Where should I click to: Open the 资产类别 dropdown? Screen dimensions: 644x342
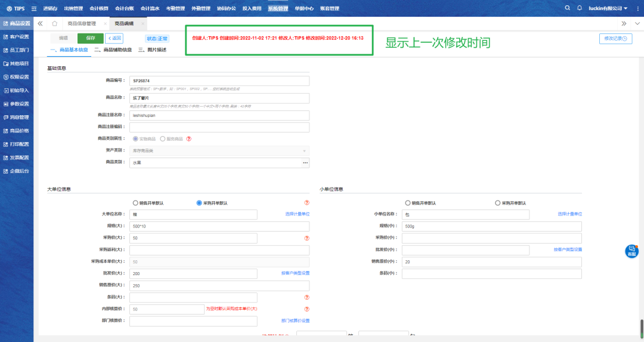click(219, 151)
